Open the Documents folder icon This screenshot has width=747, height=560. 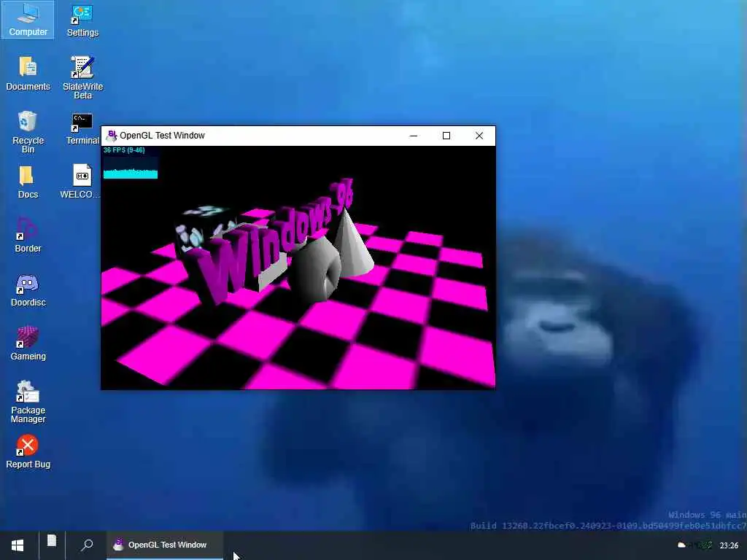pyautogui.click(x=28, y=74)
